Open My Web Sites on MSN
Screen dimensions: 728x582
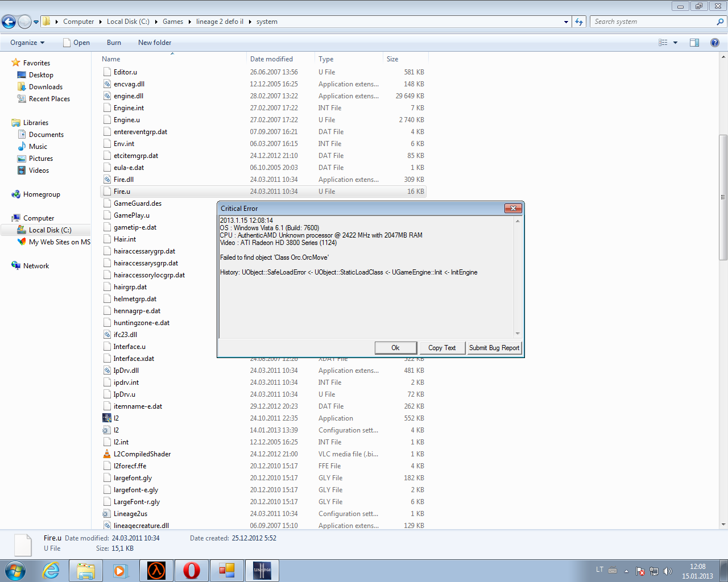pos(60,242)
